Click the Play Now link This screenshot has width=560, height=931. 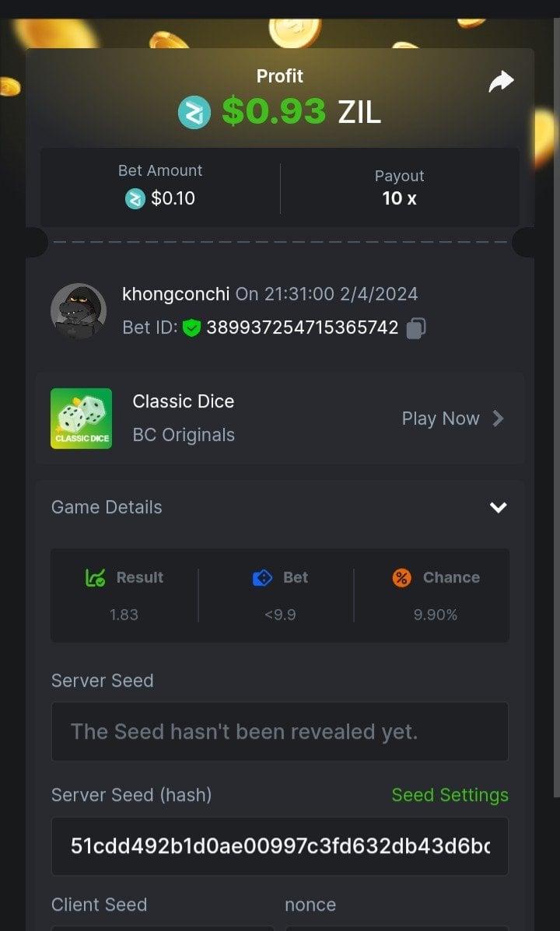[440, 418]
